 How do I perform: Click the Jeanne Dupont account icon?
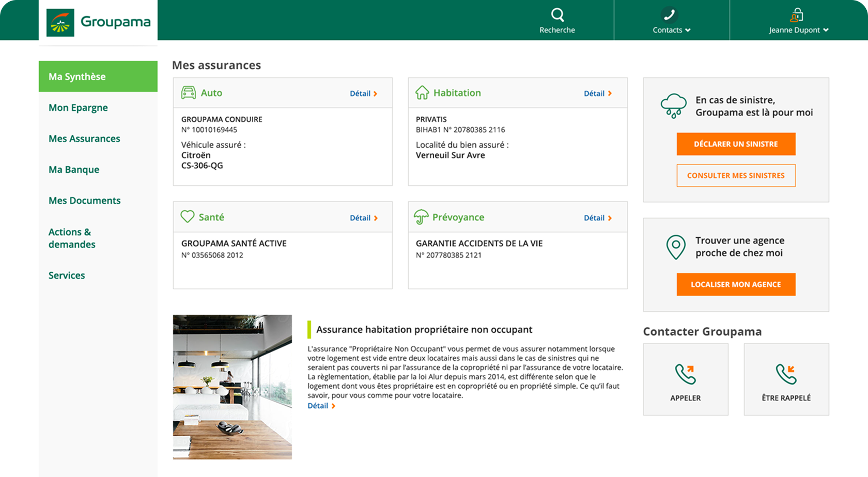coord(798,13)
